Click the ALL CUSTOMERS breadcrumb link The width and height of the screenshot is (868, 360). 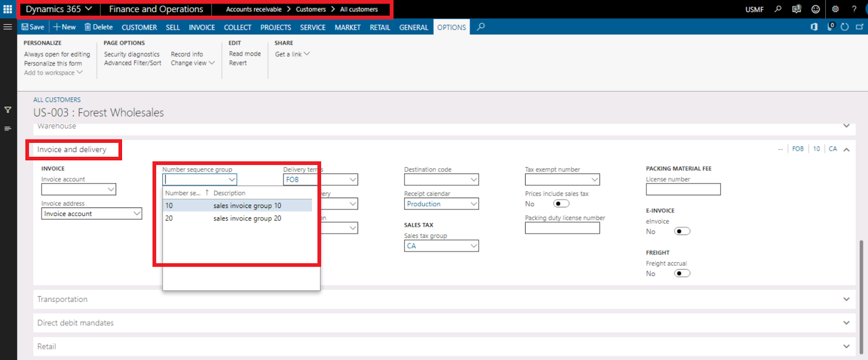57,100
